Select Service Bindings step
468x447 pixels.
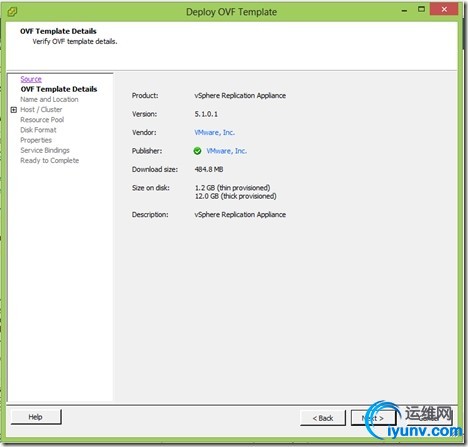click(45, 150)
